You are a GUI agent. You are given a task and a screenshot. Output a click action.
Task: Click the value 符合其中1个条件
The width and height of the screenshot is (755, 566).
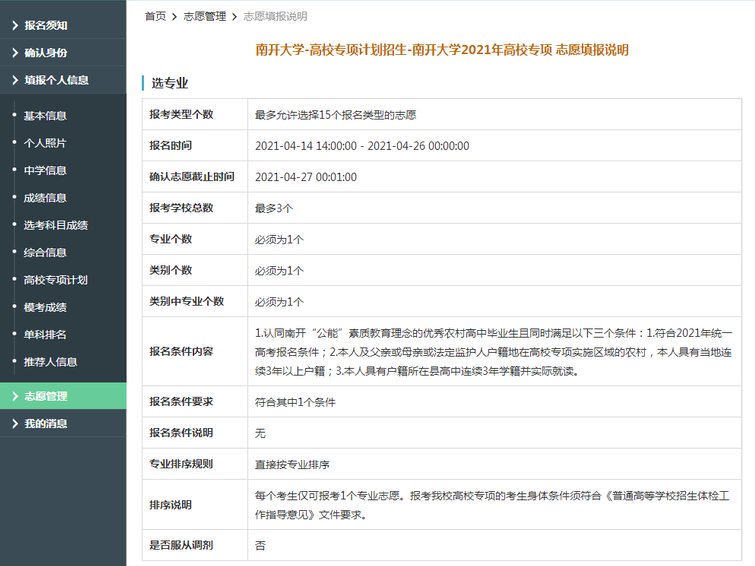click(295, 402)
